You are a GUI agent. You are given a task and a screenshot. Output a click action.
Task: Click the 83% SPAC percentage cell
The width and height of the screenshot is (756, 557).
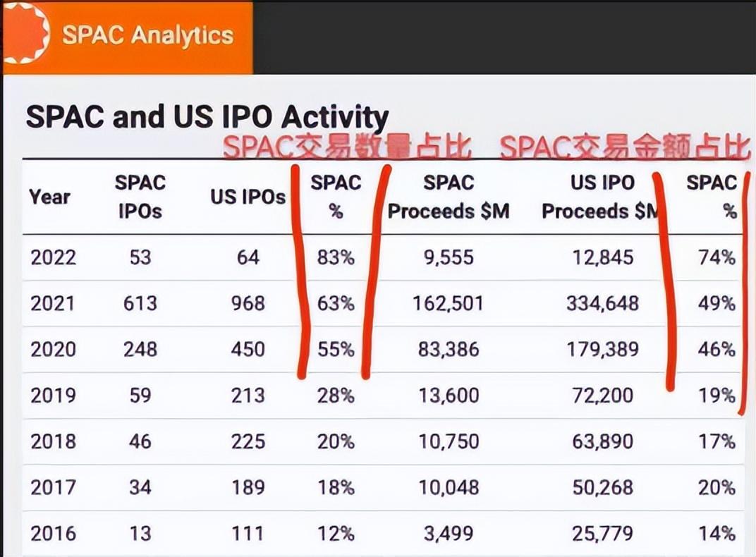pos(336,257)
